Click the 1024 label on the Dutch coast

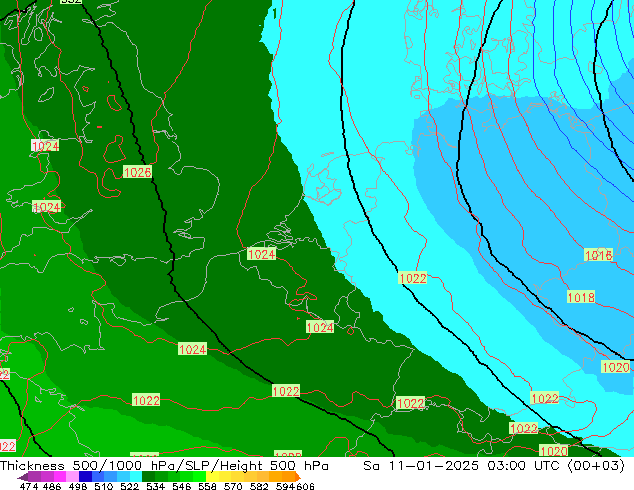pos(262,254)
